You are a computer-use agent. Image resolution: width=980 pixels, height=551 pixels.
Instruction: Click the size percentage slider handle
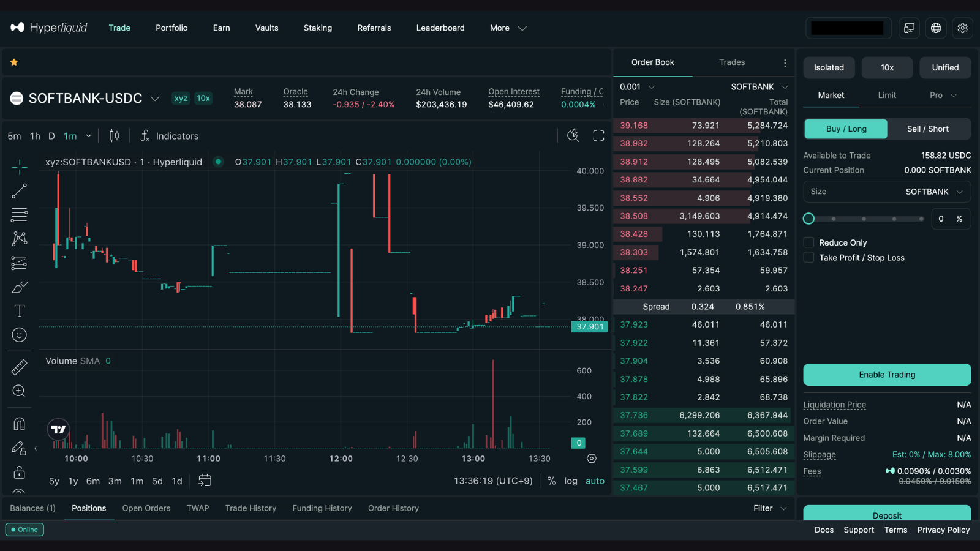coord(809,219)
